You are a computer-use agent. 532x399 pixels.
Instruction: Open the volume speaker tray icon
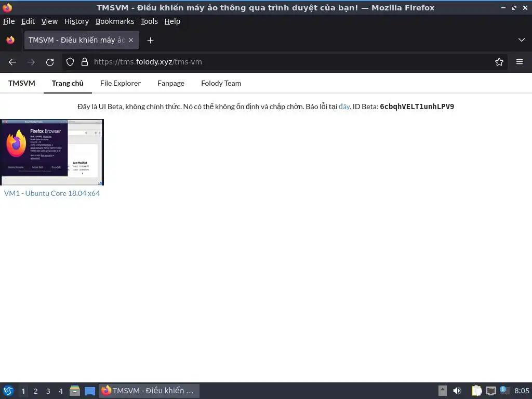tap(457, 391)
